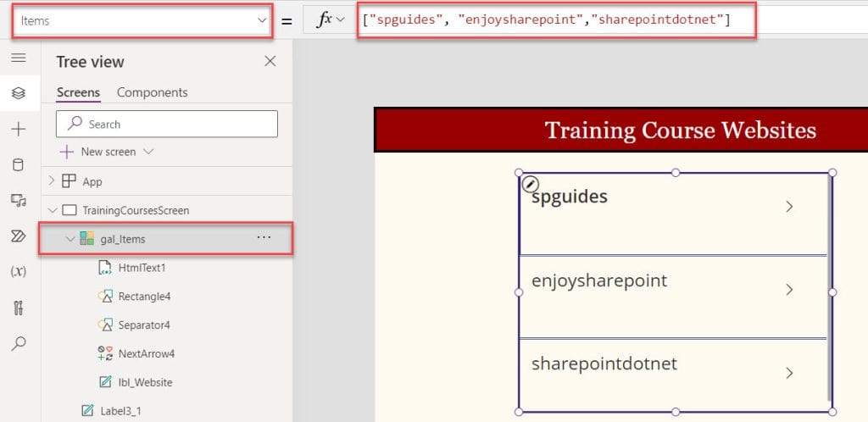The width and height of the screenshot is (868, 422).
Task: Click the Tree view search box
Action: 167,124
